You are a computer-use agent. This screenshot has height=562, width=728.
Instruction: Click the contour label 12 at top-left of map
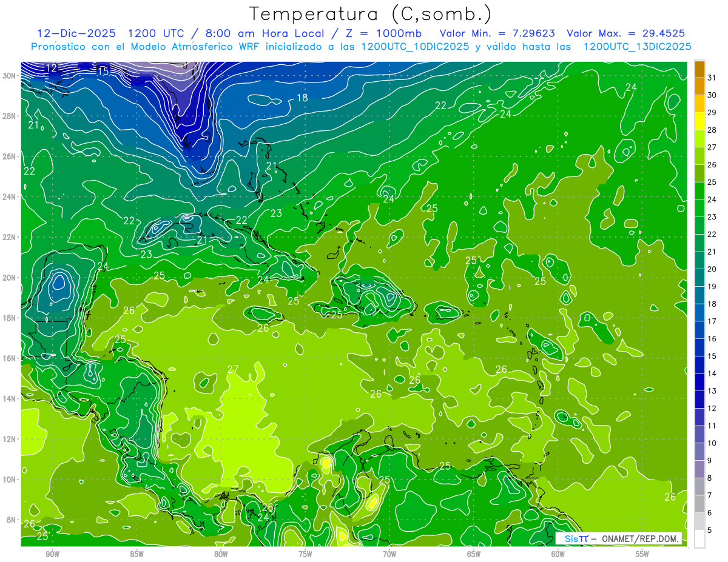point(52,68)
